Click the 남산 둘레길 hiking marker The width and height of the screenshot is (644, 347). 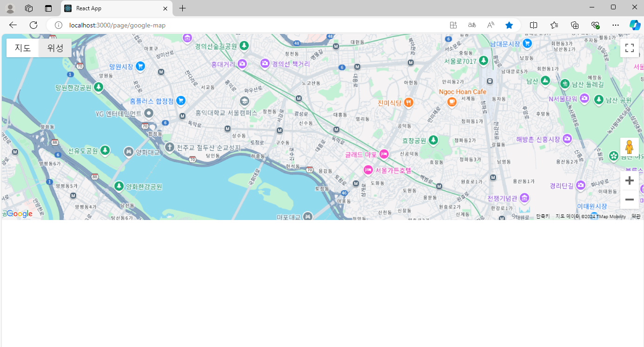click(565, 84)
